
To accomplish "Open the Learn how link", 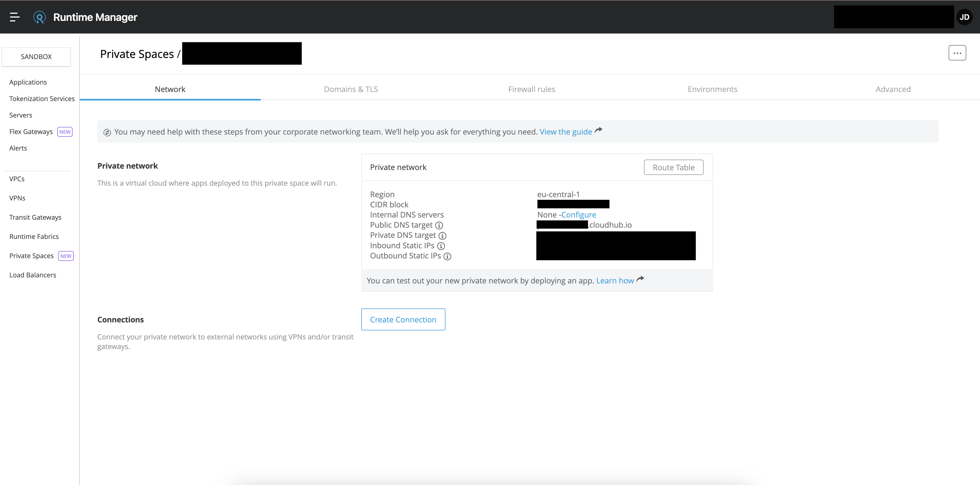I will coord(615,281).
